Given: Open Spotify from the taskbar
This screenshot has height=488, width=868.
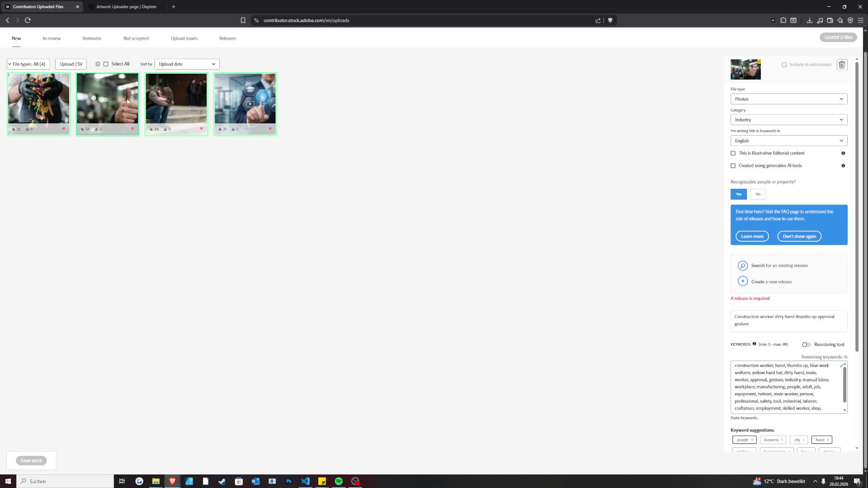Looking at the screenshot, I should coord(339,481).
